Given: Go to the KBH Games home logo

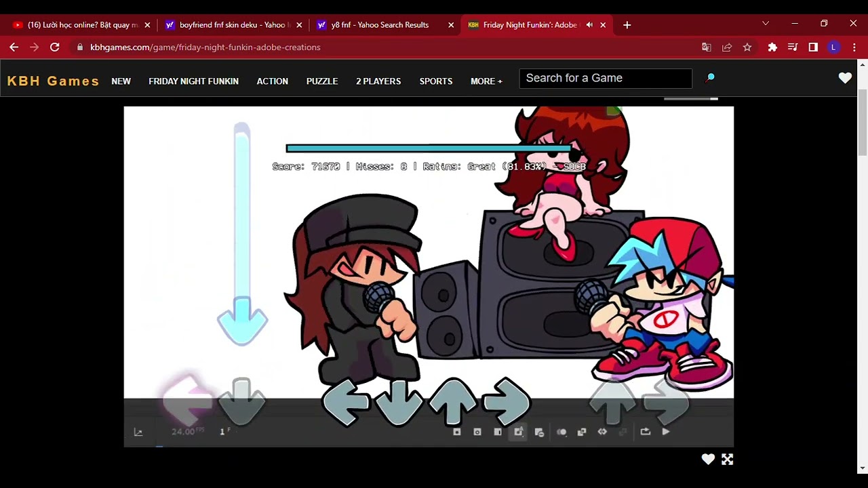Looking at the screenshot, I should click(x=54, y=81).
